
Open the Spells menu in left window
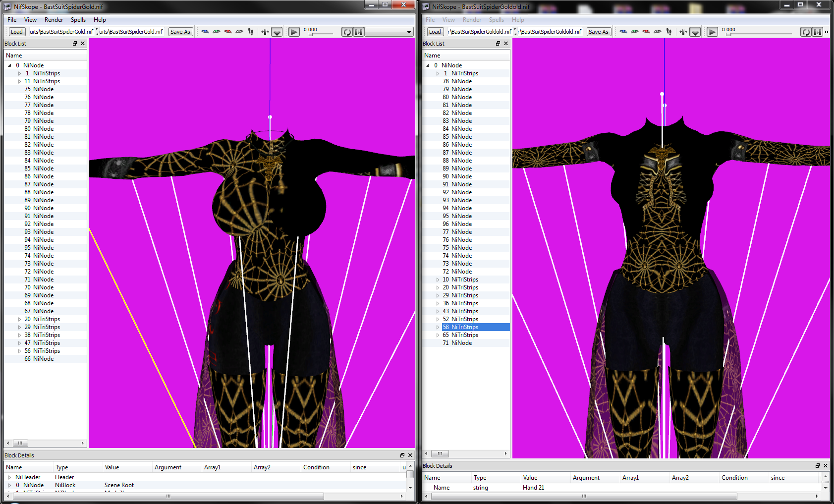pos(78,20)
